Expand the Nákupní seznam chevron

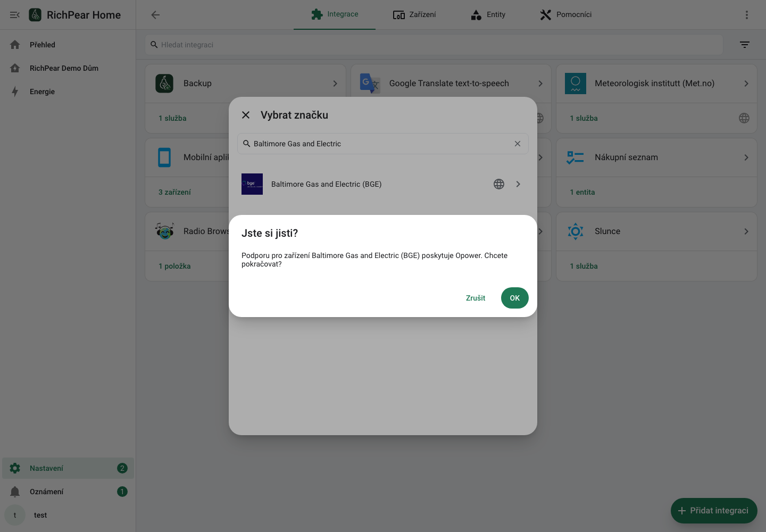coord(746,157)
